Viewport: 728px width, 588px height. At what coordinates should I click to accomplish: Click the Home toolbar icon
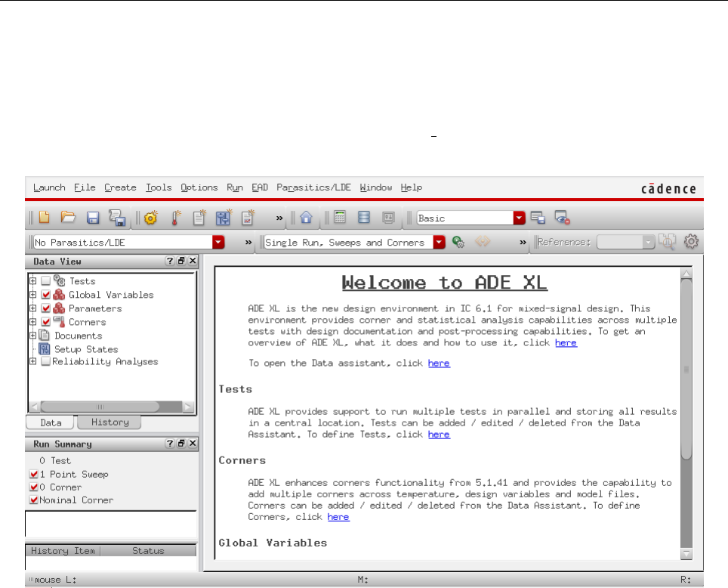[x=306, y=217]
